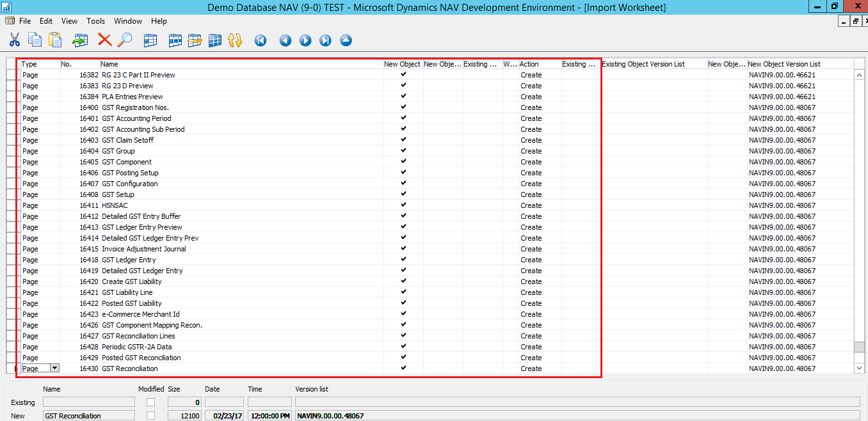Click the green arrow table toolbar icon

tap(80, 40)
